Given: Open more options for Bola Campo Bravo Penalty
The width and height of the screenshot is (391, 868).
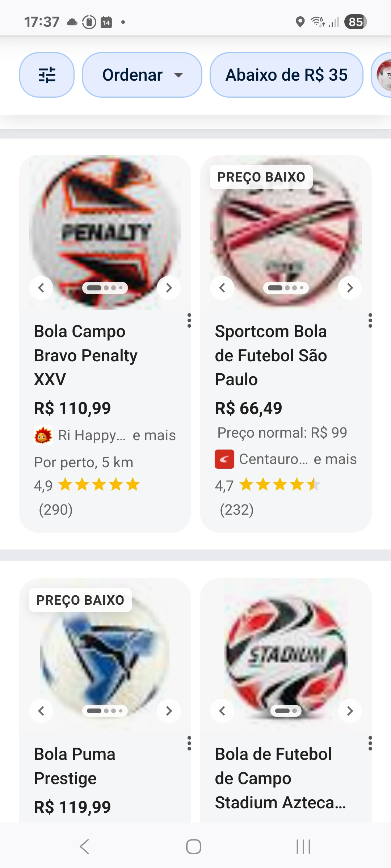Looking at the screenshot, I should [x=189, y=320].
